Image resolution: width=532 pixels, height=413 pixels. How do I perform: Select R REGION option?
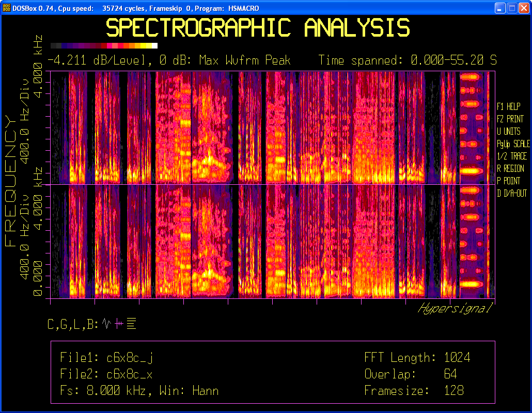point(510,168)
